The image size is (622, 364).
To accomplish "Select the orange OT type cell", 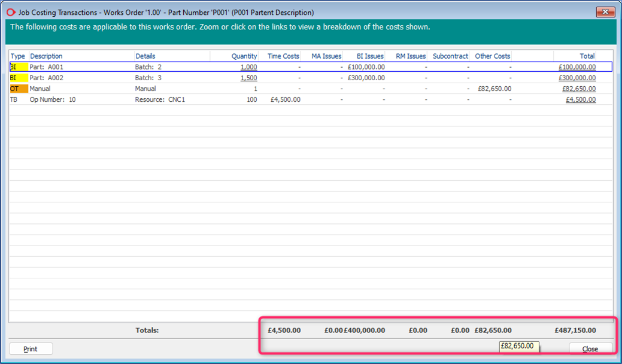I will tap(17, 88).
